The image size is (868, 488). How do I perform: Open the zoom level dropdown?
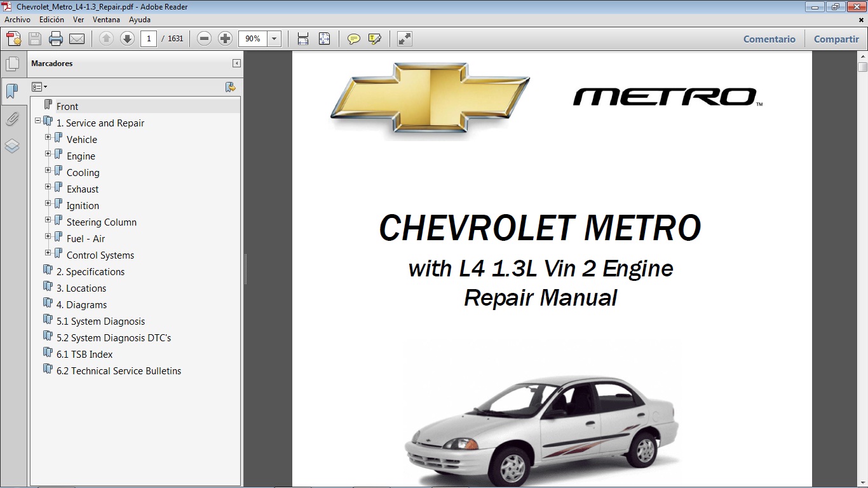[x=273, y=38]
